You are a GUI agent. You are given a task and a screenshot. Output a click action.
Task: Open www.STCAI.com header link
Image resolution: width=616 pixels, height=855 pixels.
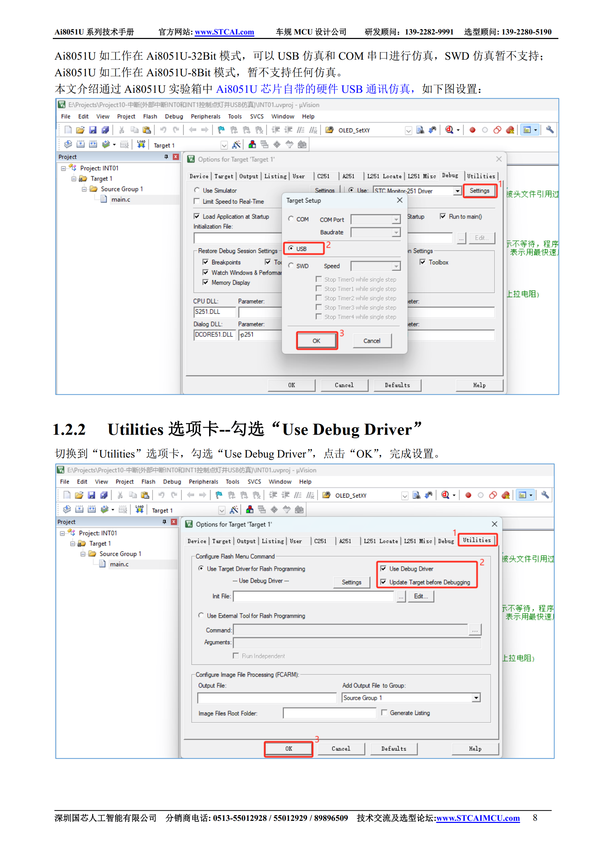[224, 32]
